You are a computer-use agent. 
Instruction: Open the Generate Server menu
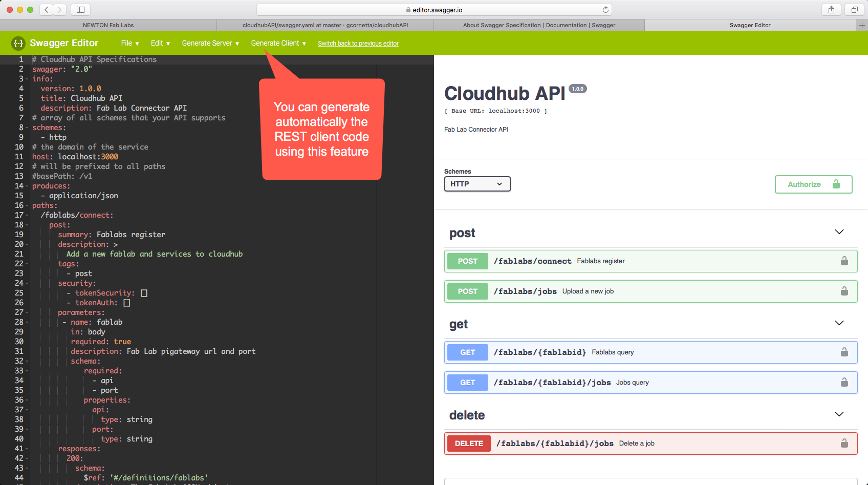[x=210, y=44]
